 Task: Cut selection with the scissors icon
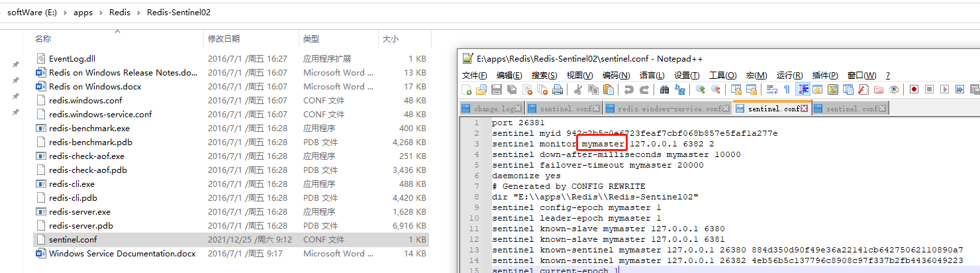[578, 89]
